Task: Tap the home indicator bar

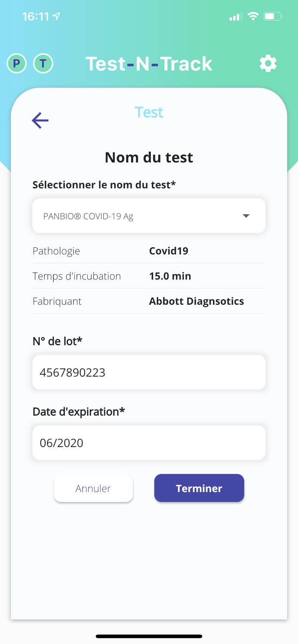Action: coord(149,636)
